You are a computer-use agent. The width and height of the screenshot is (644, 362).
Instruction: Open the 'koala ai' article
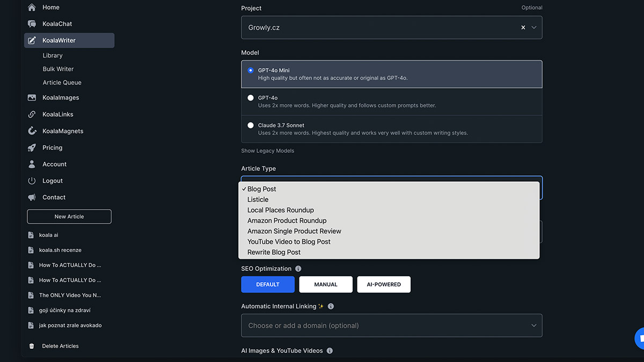(x=49, y=235)
